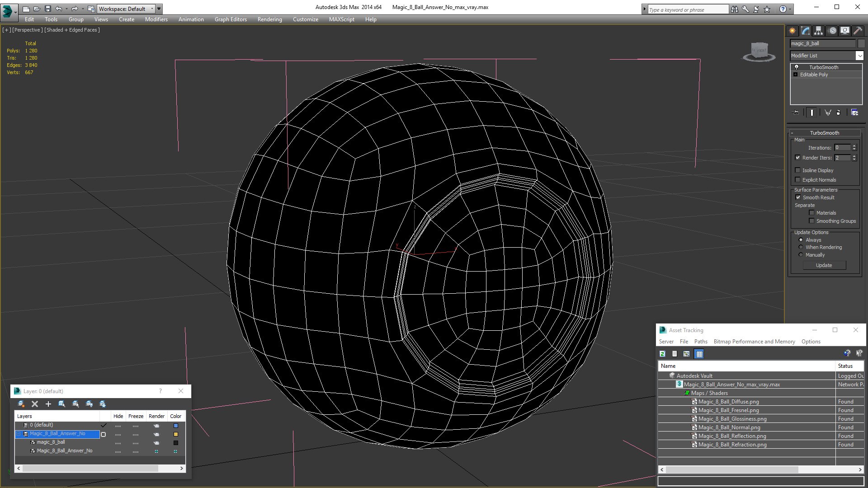Toggle Render Iters checkbox
Viewport: 868px width, 488px height.
[x=798, y=158]
